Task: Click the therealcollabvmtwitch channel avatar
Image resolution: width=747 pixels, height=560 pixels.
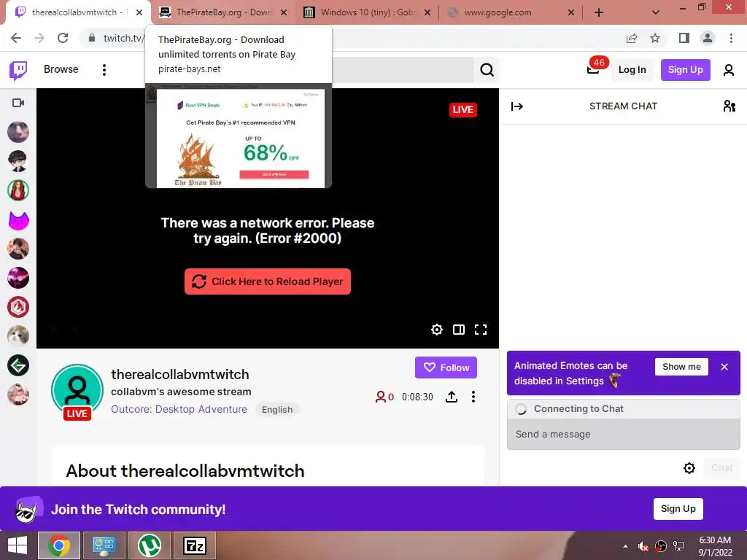Action: coord(77,390)
